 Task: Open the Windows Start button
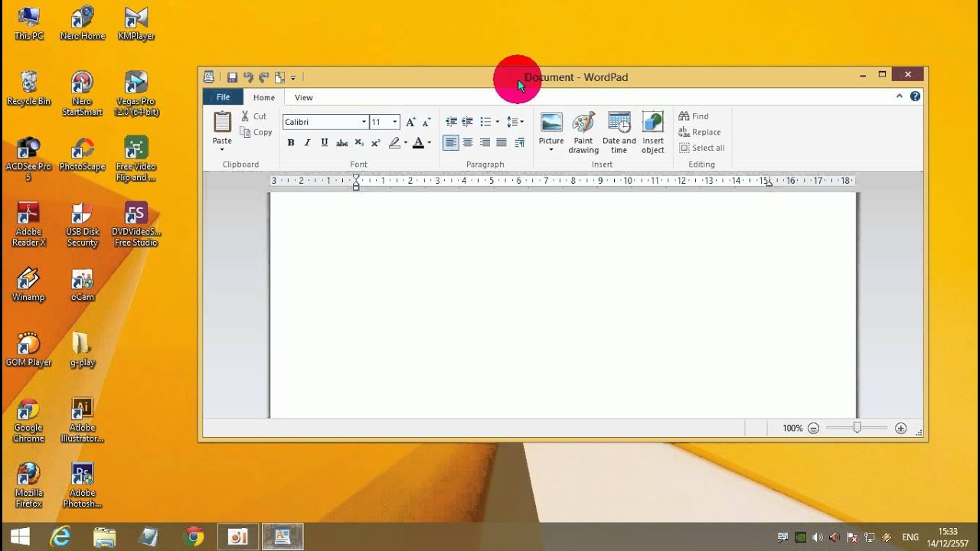point(20,536)
